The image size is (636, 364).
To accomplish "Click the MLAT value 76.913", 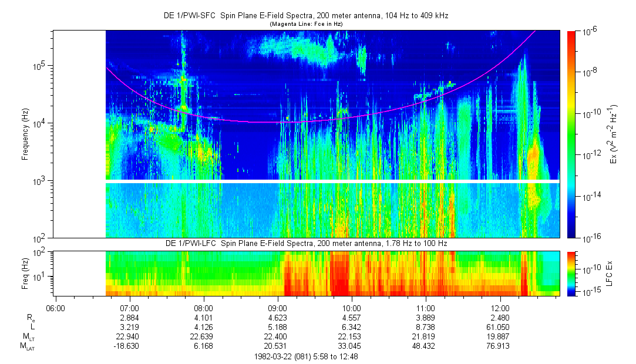I will (x=500, y=346).
